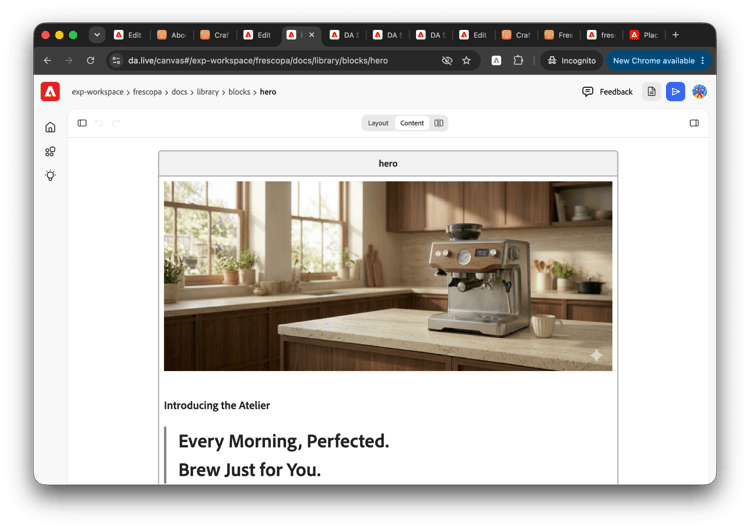This screenshot has height=529, width=750.
Task: Click the Every Morning, Perfected. heading
Action: coord(284,441)
